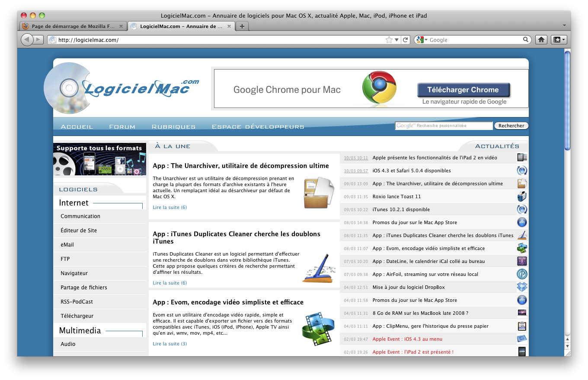This screenshot has width=588, height=380.
Task: Open Navigateur category in sidebar
Action: click(x=100, y=273)
